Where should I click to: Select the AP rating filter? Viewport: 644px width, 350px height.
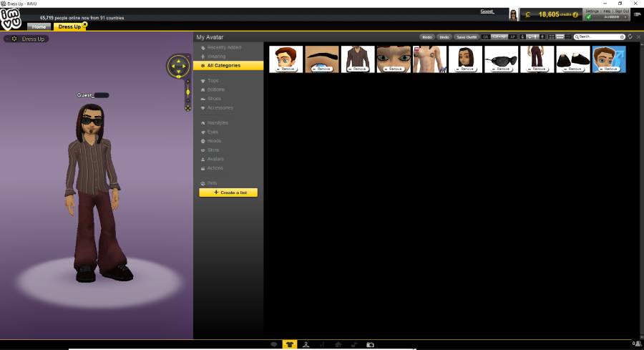click(512, 37)
